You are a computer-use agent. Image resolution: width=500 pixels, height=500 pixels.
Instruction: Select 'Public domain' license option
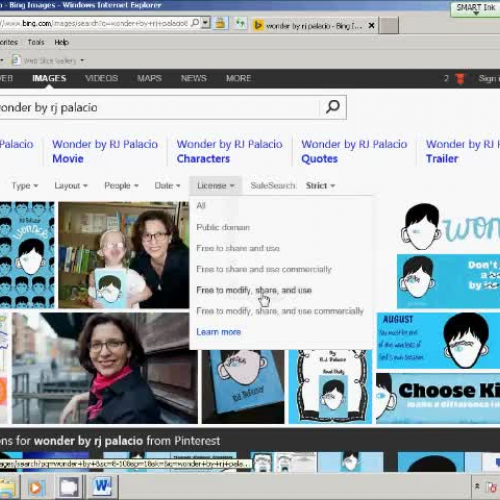click(223, 227)
